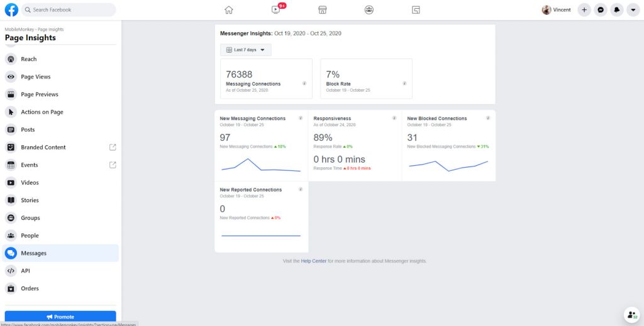Click the plus Create button
Viewport: 644px width, 326px height.
click(584, 10)
